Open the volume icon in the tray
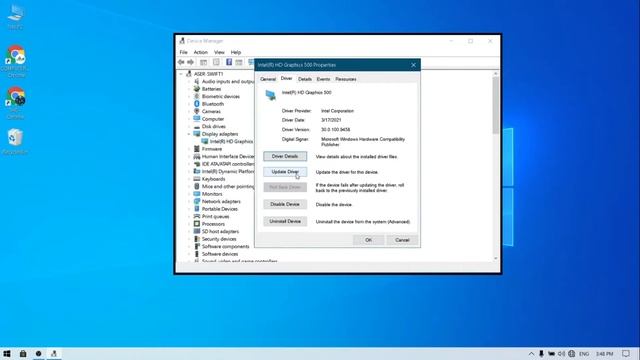Viewport: 640px width, 360px height. [x=562, y=353]
